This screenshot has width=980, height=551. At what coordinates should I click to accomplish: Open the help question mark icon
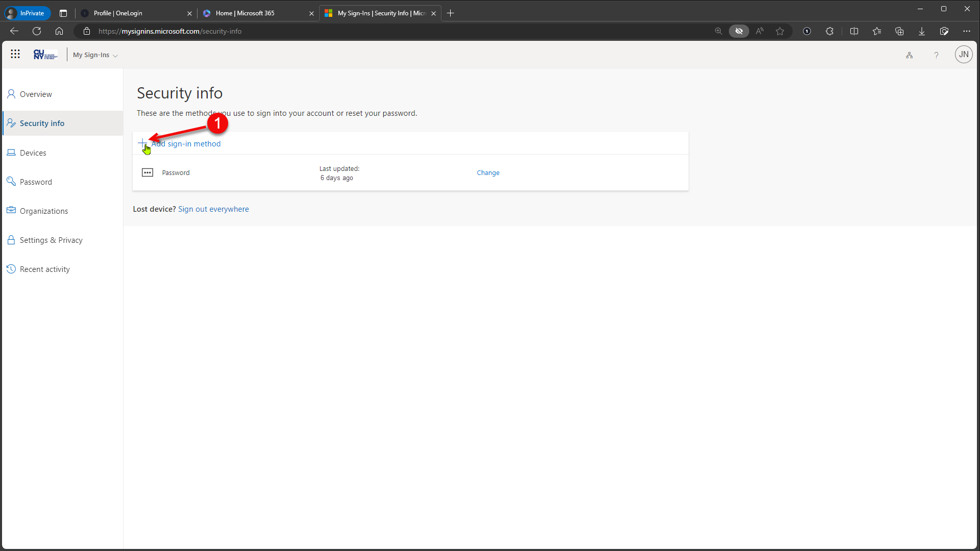[936, 55]
